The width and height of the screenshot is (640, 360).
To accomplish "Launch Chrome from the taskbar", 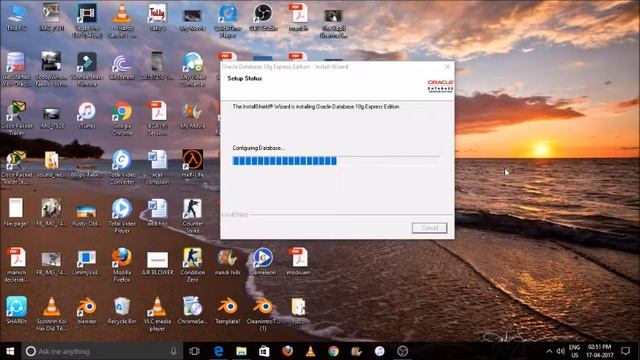I will (333, 351).
